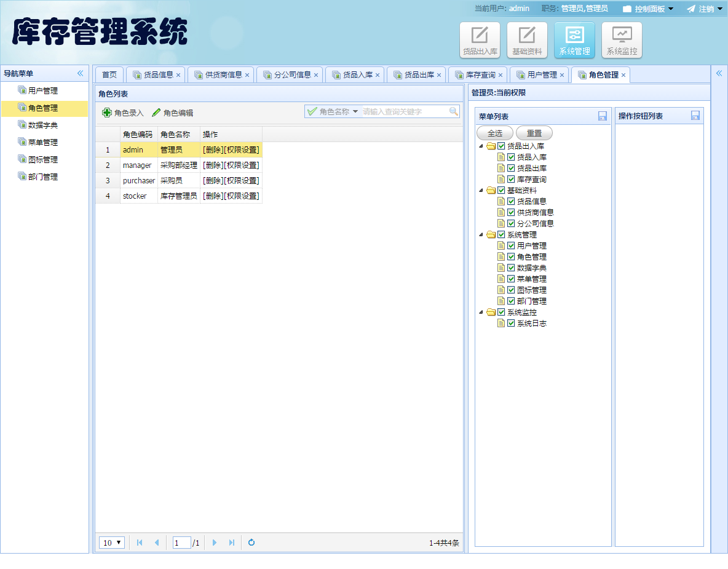Image resolution: width=728 pixels, height=569 pixels.
Task: Close the 货品信息 tab with its x
Action: pyautogui.click(x=178, y=75)
